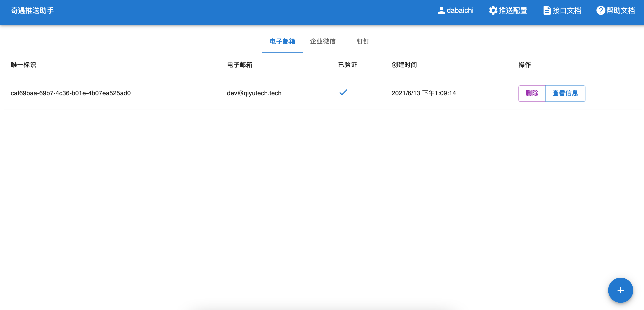Click the user profile icon beside dabaichi
This screenshot has height=310, width=644.
pos(441,11)
